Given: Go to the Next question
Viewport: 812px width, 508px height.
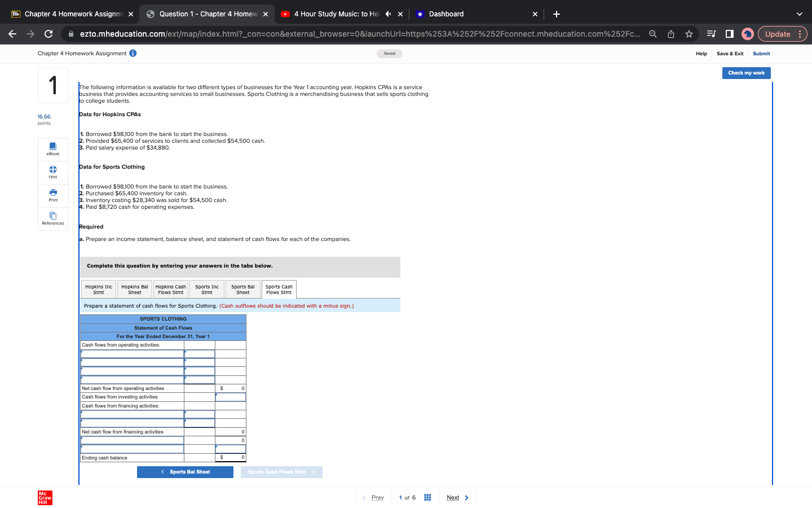Looking at the screenshot, I should pos(457,497).
